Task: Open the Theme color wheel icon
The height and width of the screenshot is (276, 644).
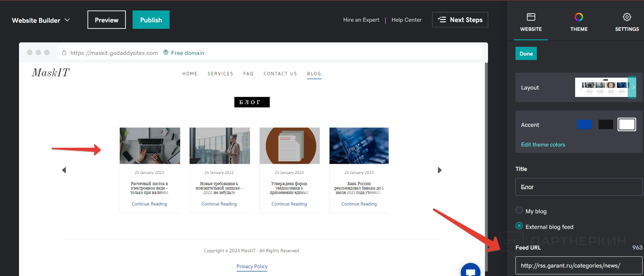Action: 579,17
